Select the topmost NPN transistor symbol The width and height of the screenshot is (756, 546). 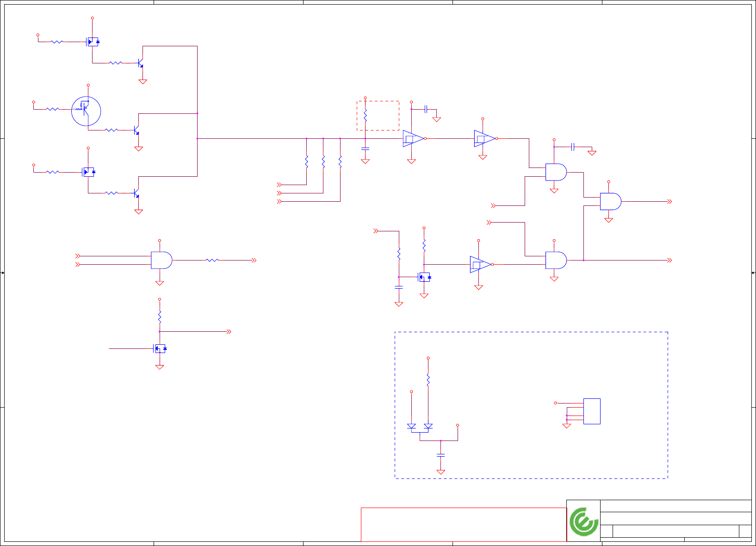[x=140, y=63]
